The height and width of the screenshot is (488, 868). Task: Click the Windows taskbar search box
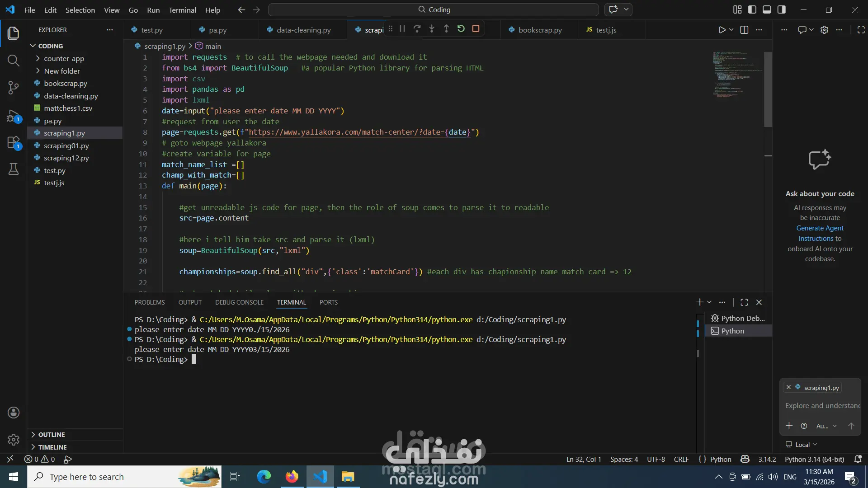coord(124,477)
